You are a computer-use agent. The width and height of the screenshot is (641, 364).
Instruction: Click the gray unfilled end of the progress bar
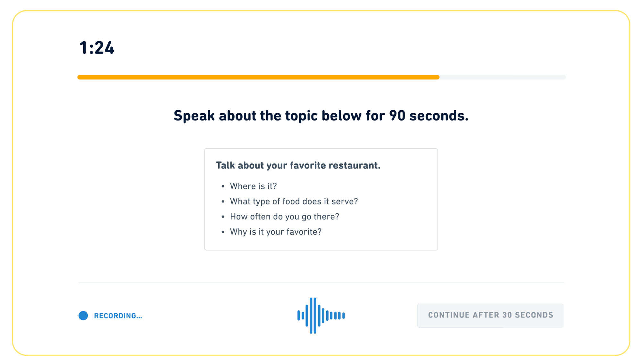click(x=502, y=77)
